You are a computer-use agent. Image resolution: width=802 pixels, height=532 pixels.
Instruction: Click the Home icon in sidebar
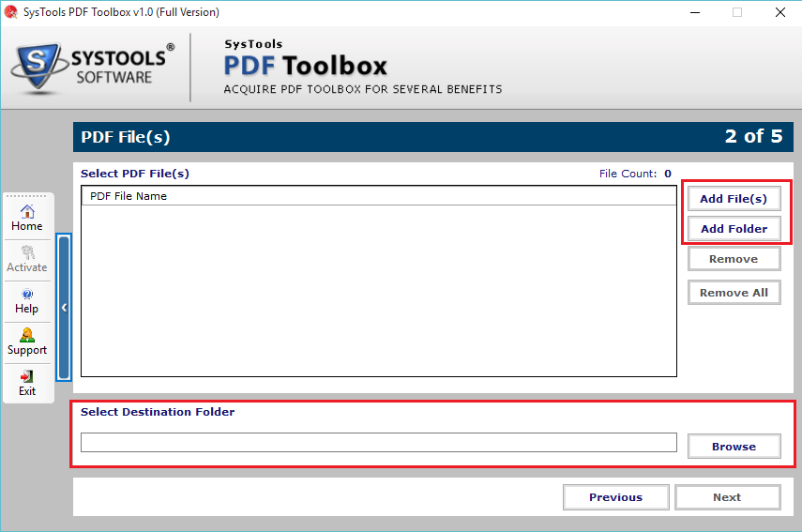pos(27,211)
